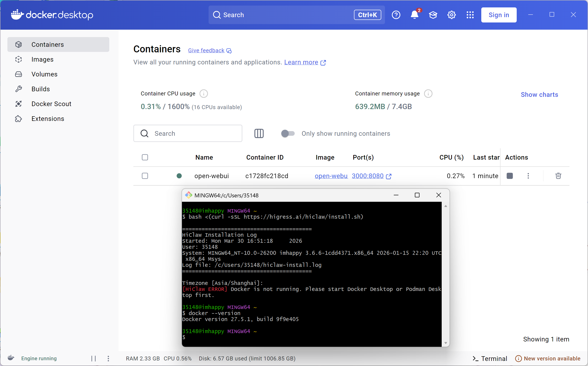
Task: Open the column customization icon
Action: tap(259, 133)
